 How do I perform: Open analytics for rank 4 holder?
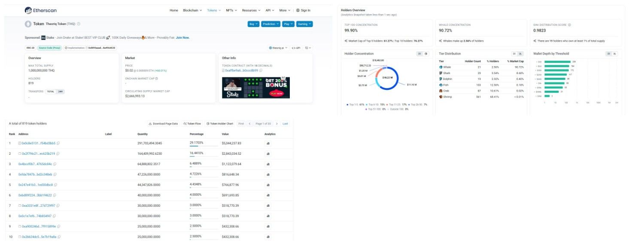[x=268, y=175]
